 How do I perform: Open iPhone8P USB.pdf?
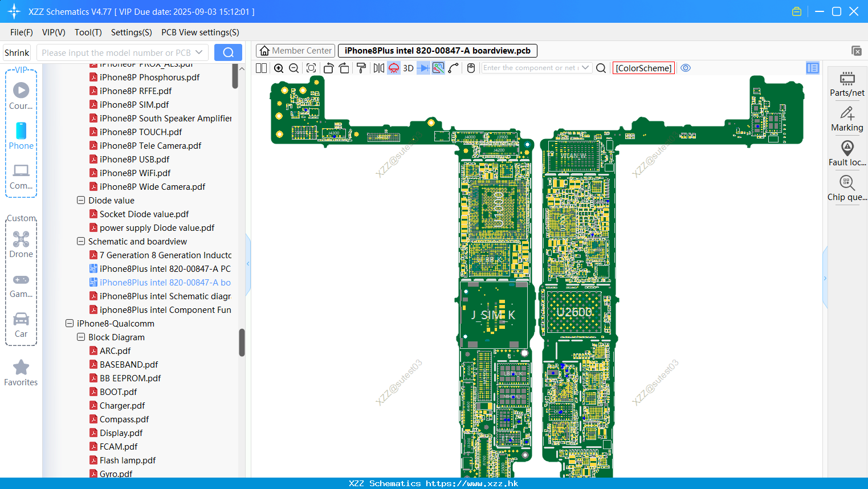135,160
